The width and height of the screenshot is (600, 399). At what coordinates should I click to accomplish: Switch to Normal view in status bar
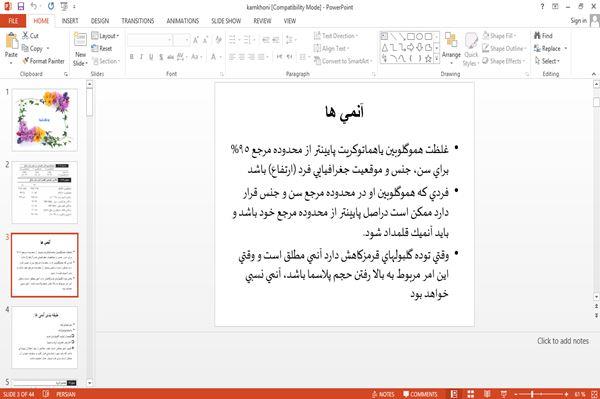(x=454, y=394)
